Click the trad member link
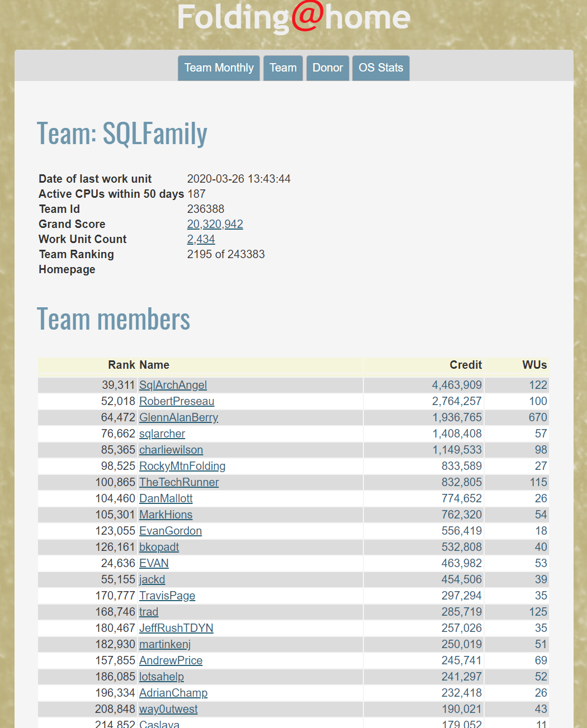This screenshot has height=728, width=587. click(x=149, y=612)
